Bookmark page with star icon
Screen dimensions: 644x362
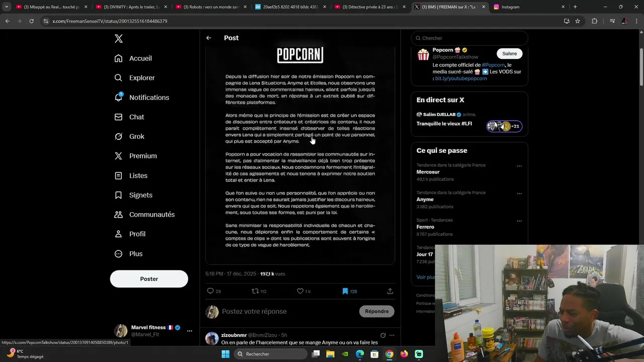click(578, 21)
